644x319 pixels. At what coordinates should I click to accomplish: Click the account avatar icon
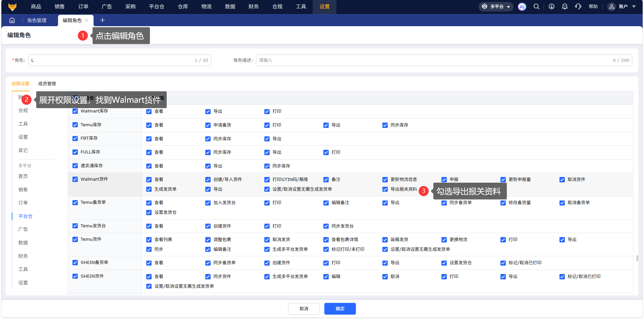pos(612,7)
